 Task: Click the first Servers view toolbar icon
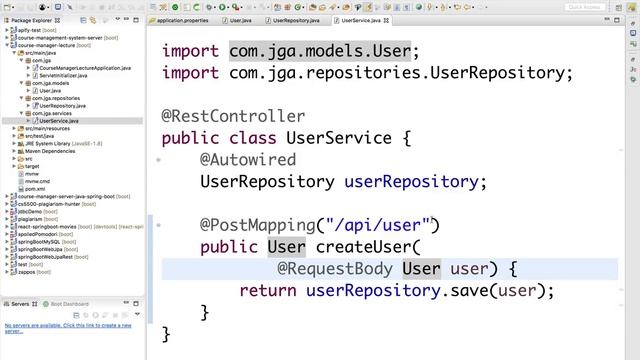76,315
